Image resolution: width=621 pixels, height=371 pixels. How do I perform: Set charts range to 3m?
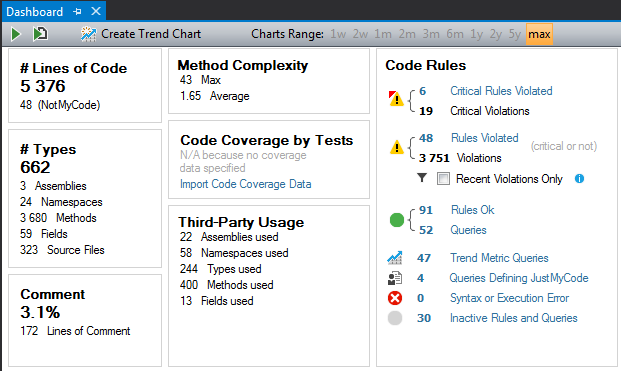(x=431, y=34)
